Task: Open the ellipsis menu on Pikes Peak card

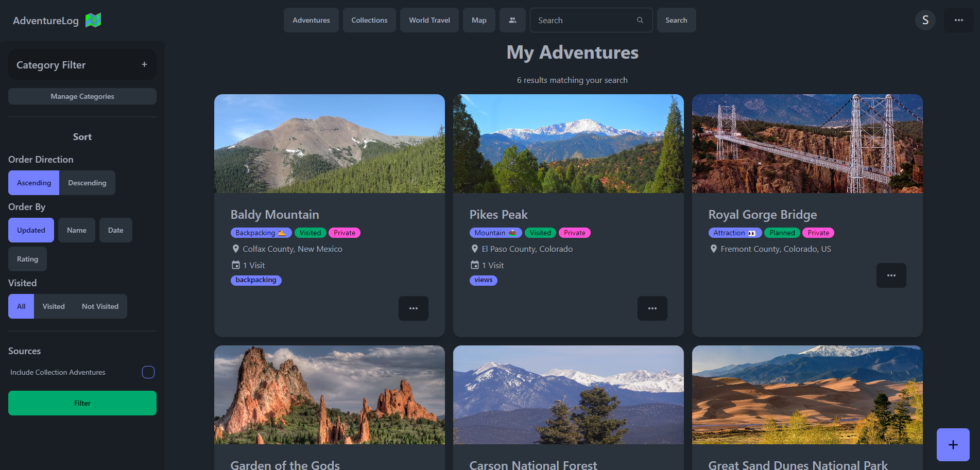Action: coord(652,308)
